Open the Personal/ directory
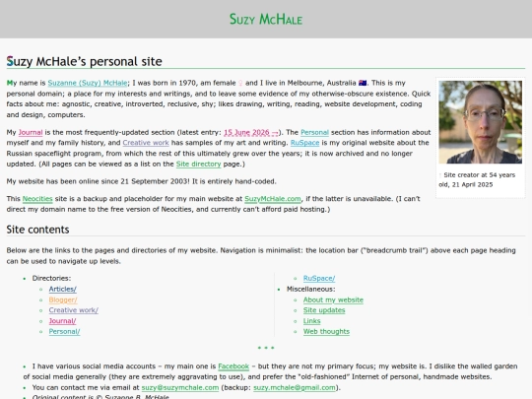The height and width of the screenshot is (399, 532). tap(64, 331)
